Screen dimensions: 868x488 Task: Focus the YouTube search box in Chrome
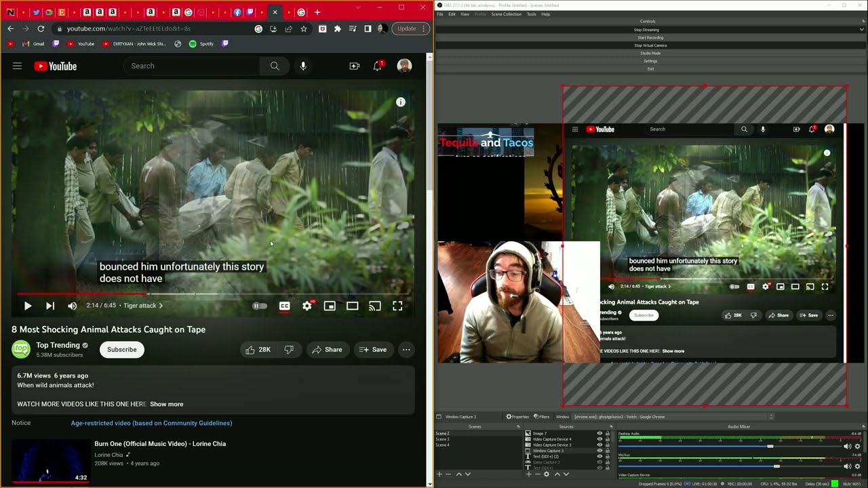(x=193, y=66)
